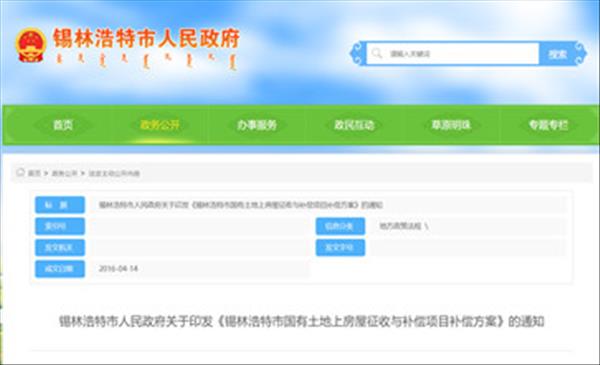
Task: Click the blue 标题 label
Action: tap(60, 205)
